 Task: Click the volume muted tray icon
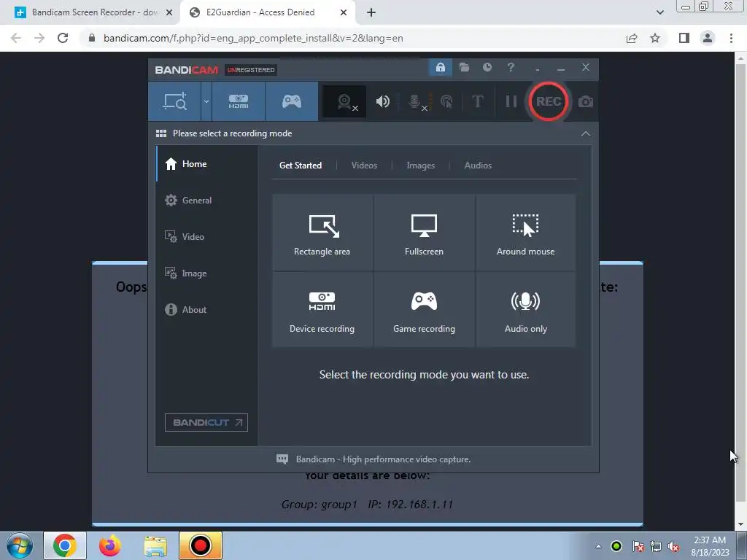pyautogui.click(x=673, y=547)
